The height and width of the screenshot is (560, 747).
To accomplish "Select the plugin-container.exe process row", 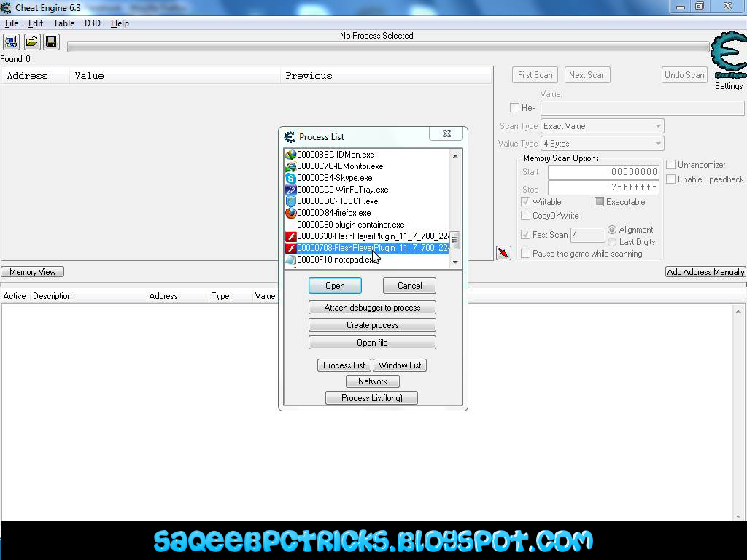I will point(367,225).
